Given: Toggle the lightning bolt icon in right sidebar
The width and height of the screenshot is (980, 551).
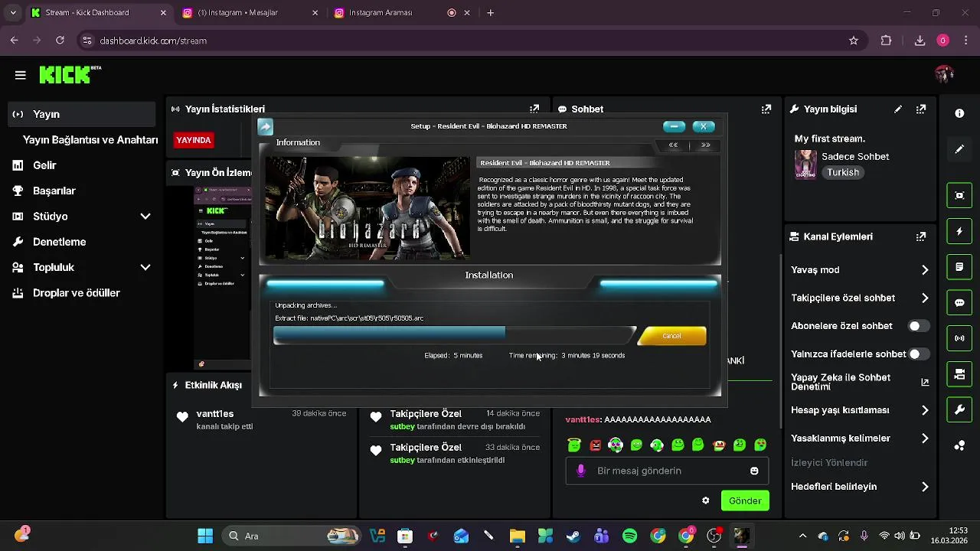Looking at the screenshot, I should coord(959,231).
